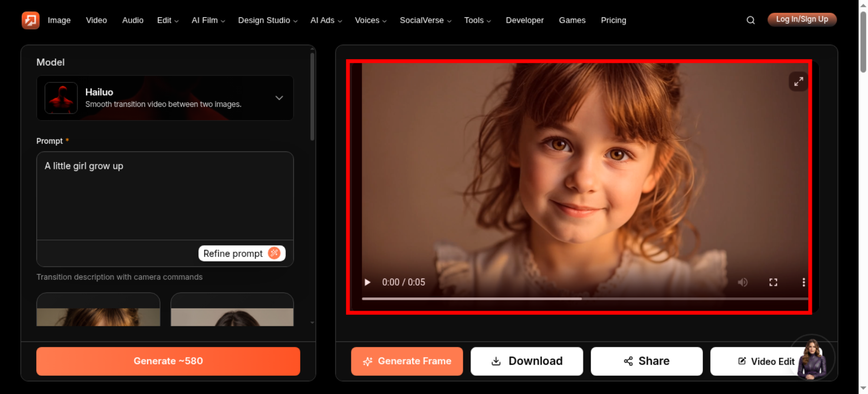
Task: Open the Developer page
Action: click(524, 20)
